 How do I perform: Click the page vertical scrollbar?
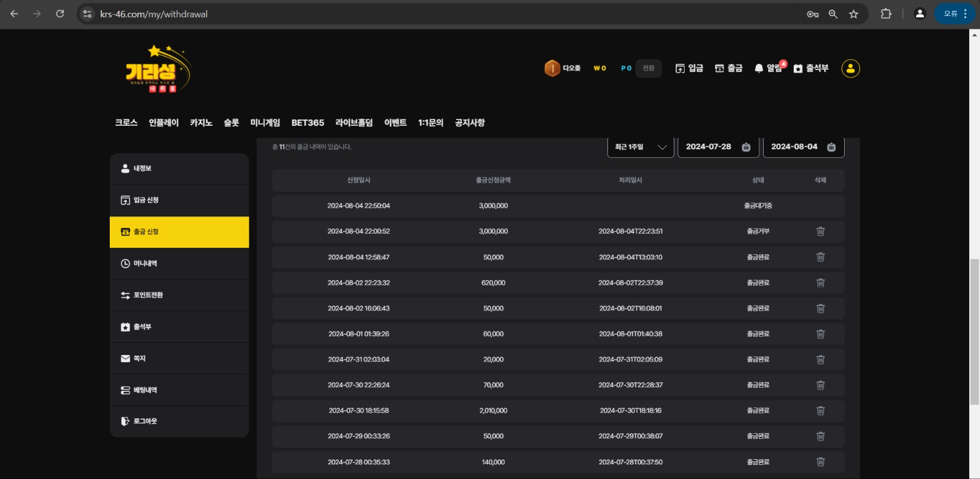point(974,332)
